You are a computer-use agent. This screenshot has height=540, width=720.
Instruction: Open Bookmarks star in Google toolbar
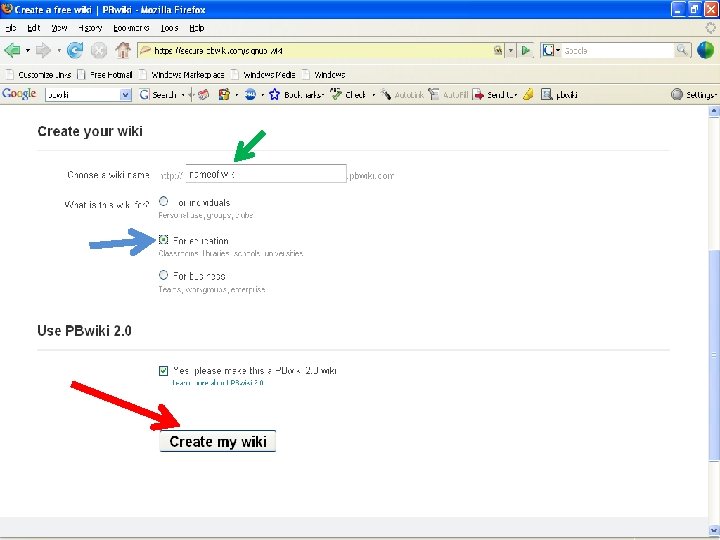(x=296, y=95)
